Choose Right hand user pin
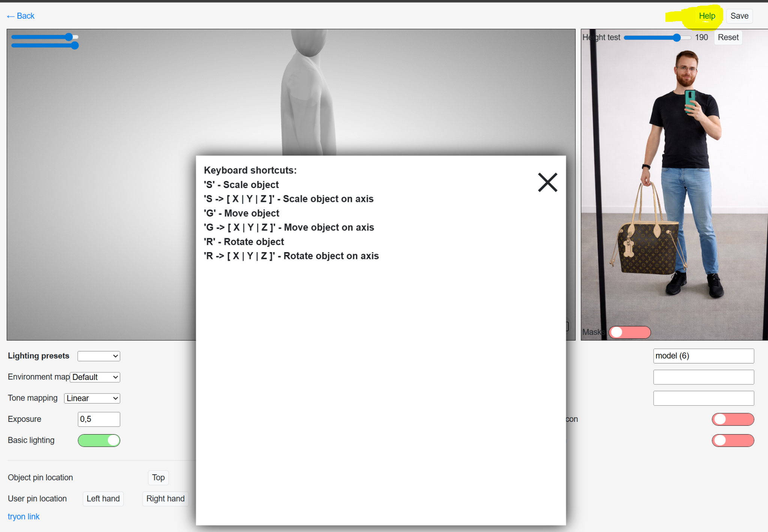Image resolution: width=768 pixels, height=532 pixels. (x=165, y=499)
